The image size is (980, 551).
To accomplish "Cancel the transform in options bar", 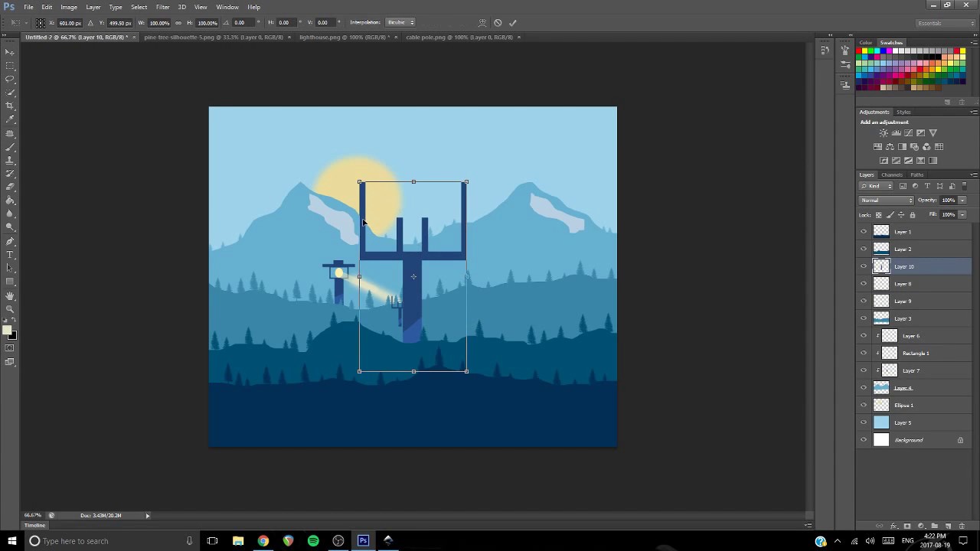I will coord(498,23).
